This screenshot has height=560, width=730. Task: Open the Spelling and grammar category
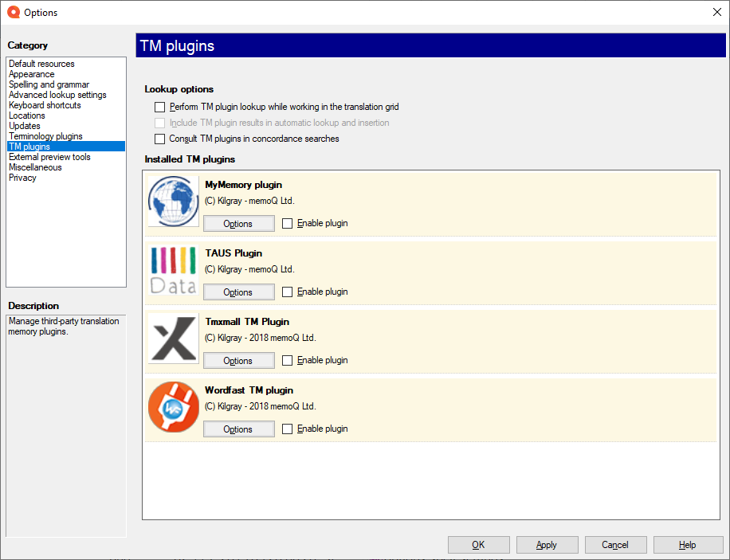pyautogui.click(x=49, y=84)
